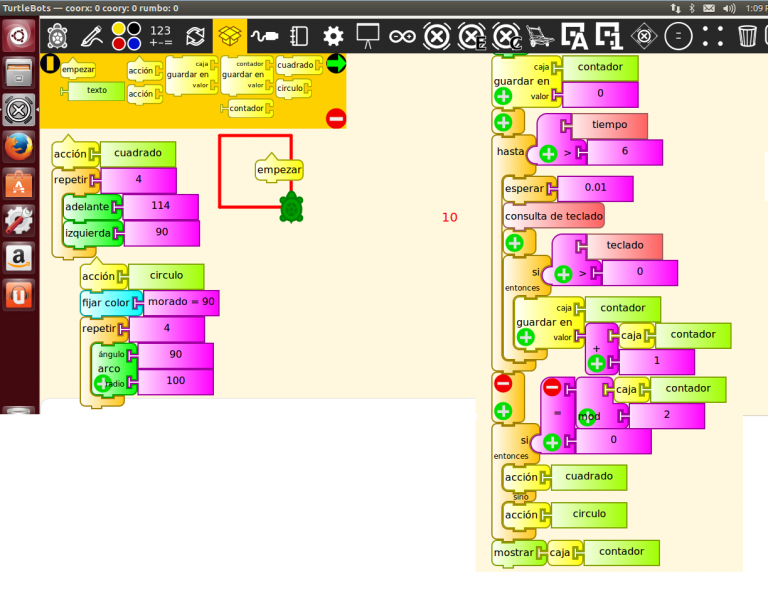Open the presentation screen palette

pos(368,36)
